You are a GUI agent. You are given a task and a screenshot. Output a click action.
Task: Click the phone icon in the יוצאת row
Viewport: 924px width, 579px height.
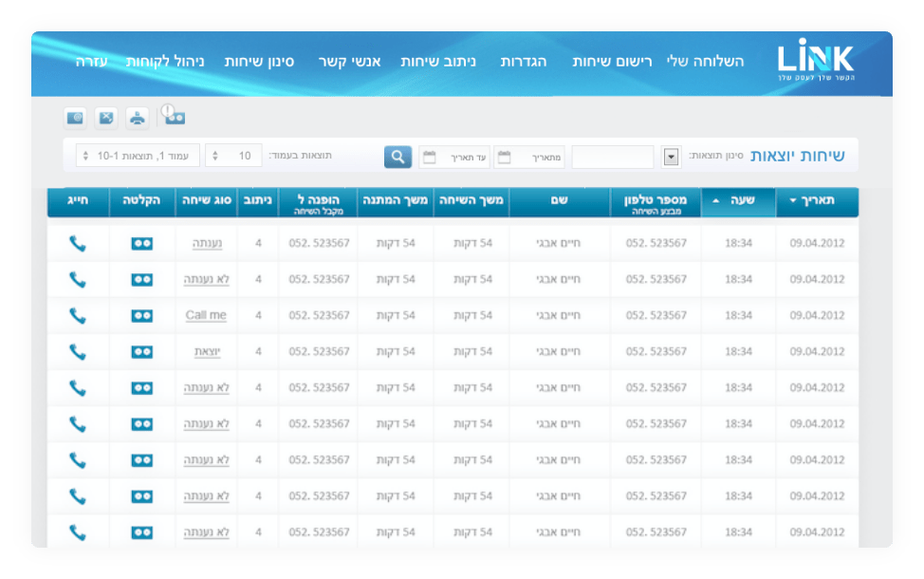click(78, 352)
